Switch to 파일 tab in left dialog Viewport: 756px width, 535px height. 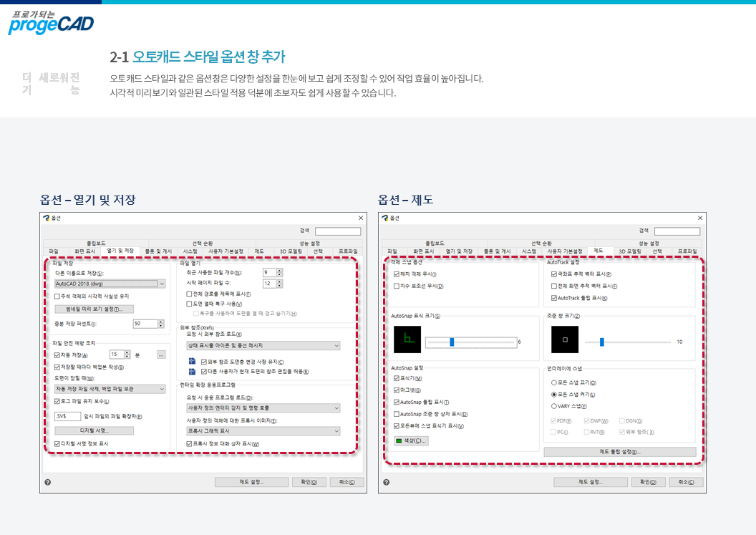54,251
